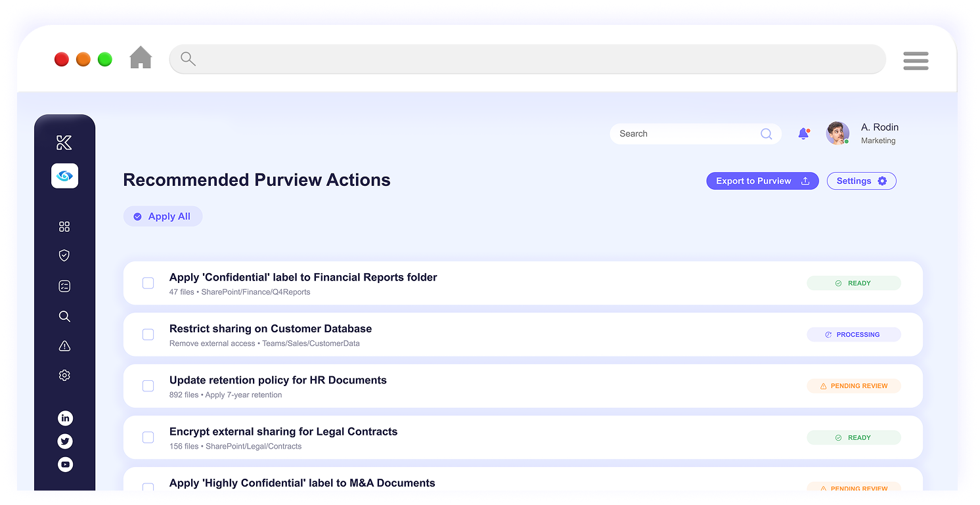Screen dimensions: 980x505
Task: Open the dashboard grid icon in sidebar
Action: pyautogui.click(x=64, y=227)
